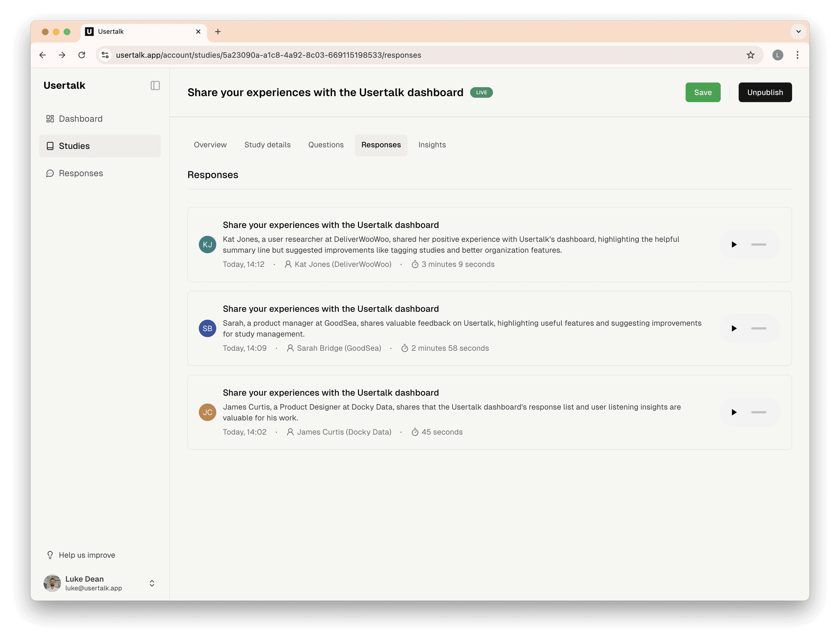The image size is (840, 641).
Task: Go forward in browser history
Action: coord(62,55)
